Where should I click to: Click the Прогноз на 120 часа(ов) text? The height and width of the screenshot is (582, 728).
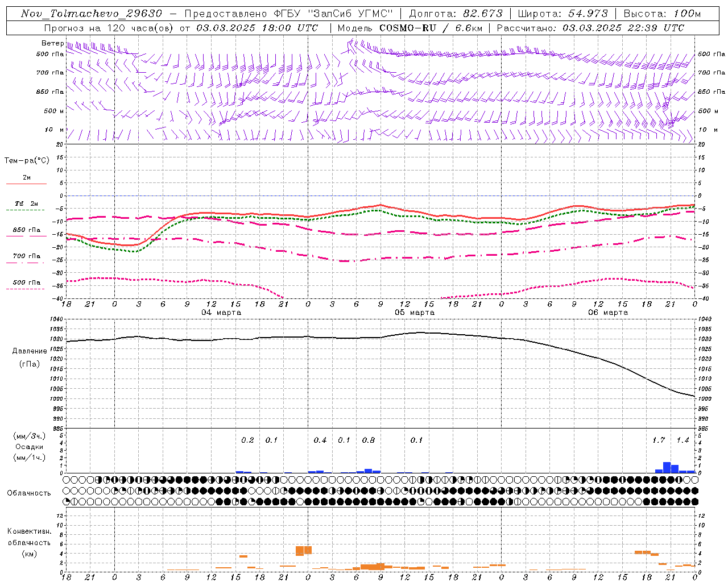click(x=109, y=28)
